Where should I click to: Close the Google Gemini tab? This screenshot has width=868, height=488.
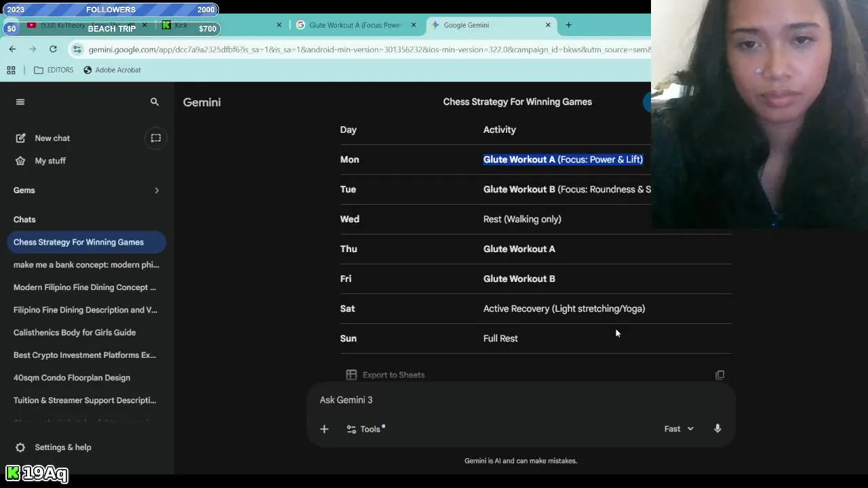pos(548,25)
